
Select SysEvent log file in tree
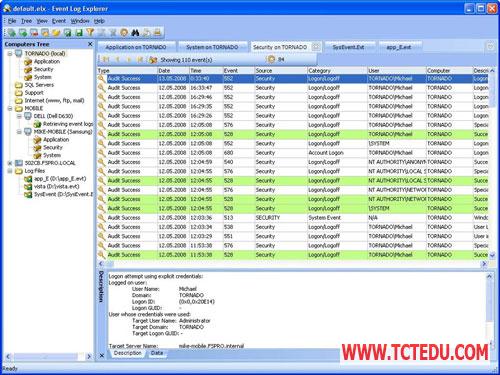[63, 194]
